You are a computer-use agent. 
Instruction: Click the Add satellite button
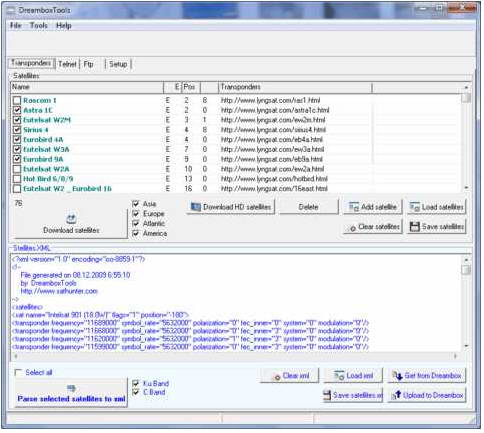pos(373,207)
